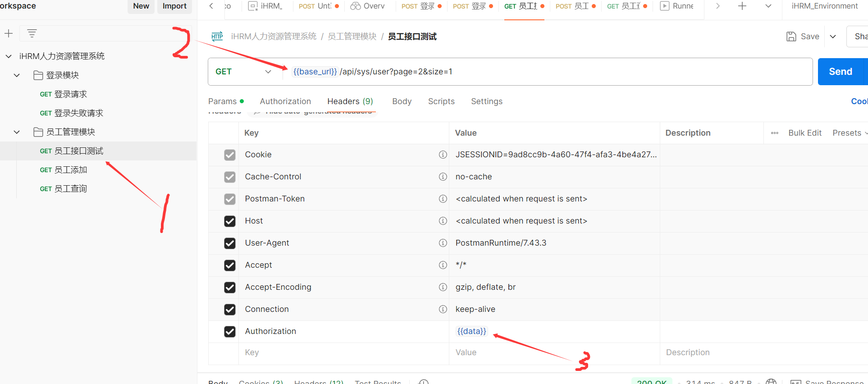Open the sidebar filter icon
Screen dimensions: 868x384
tap(32, 33)
